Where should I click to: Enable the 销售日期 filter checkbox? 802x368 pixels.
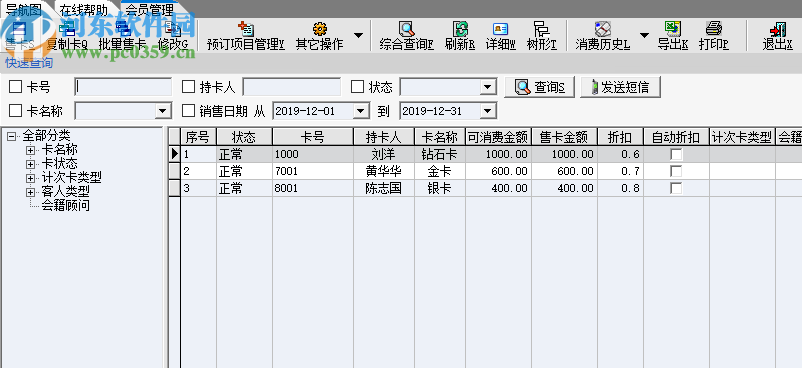click(189, 111)
